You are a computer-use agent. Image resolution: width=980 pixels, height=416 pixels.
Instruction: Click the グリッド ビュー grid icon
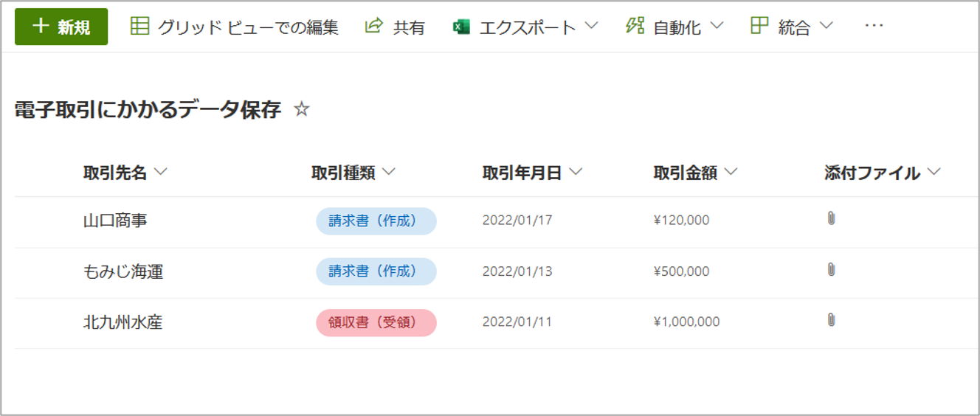(139, 27)
